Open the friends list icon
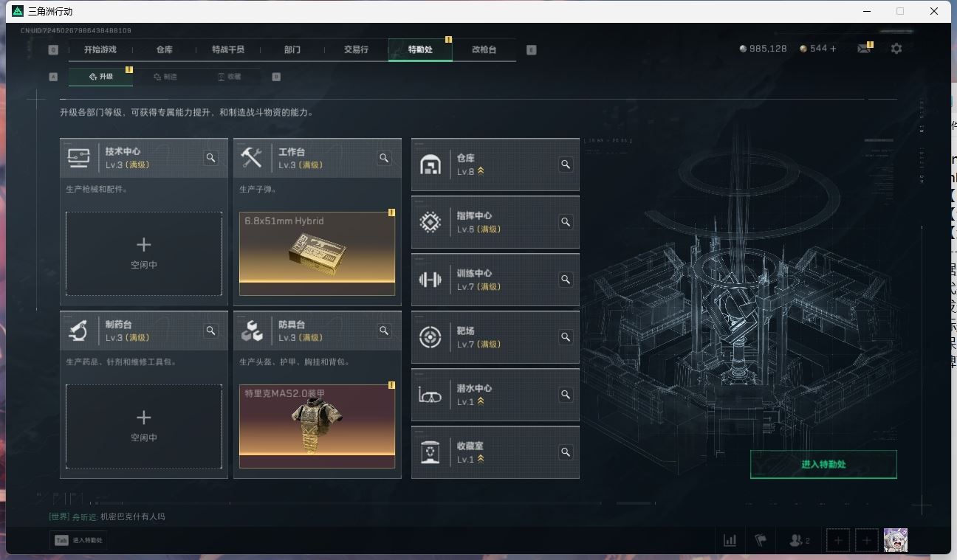 [x=799, y=540]
